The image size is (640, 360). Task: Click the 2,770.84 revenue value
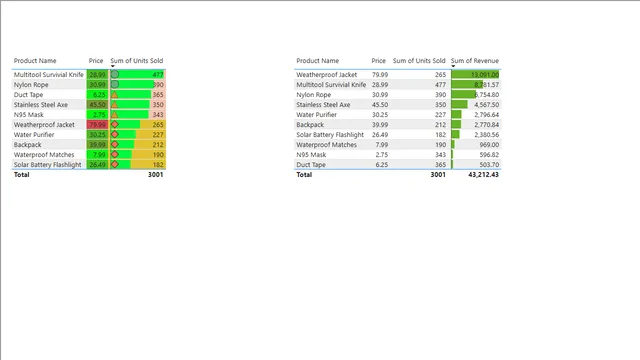coord(487,124)
